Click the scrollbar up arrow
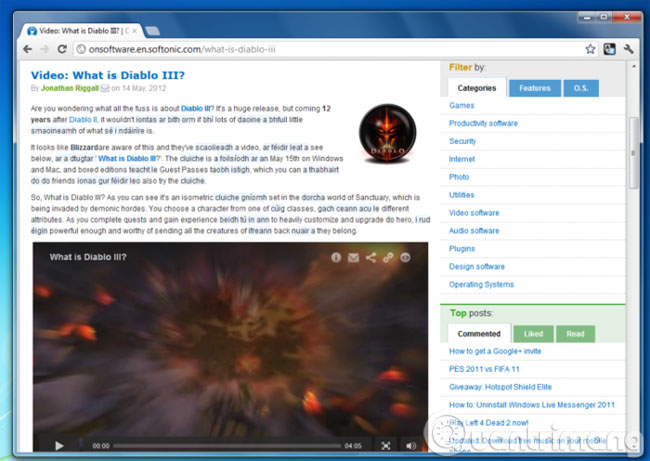The height and width of the screenshot is (461, 650). [633, 66]
